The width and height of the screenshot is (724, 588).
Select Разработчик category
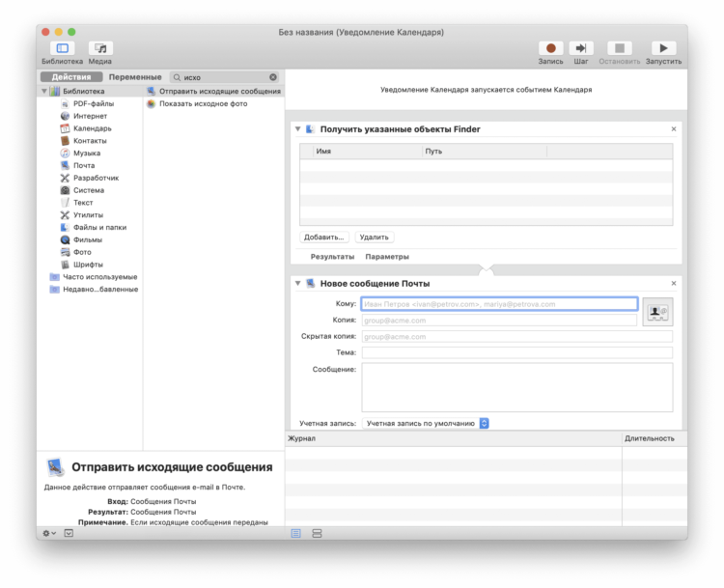(x=96, y=178)
